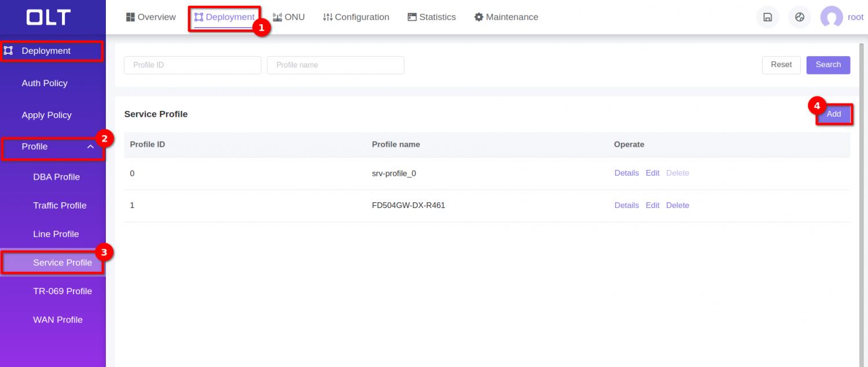Image resolution: width=868 pixels, height=367 pixels.
Task: Click the ONU router icon
Action: (277, 17)
